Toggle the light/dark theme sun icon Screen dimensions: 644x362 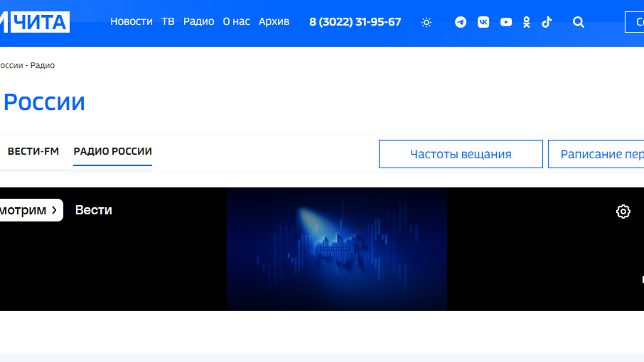click(426, 22)
